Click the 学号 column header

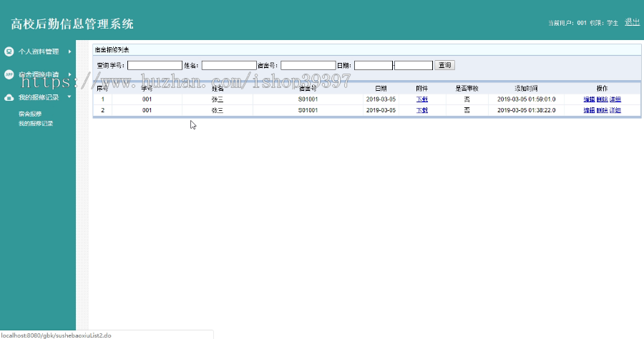click(147, 88)
